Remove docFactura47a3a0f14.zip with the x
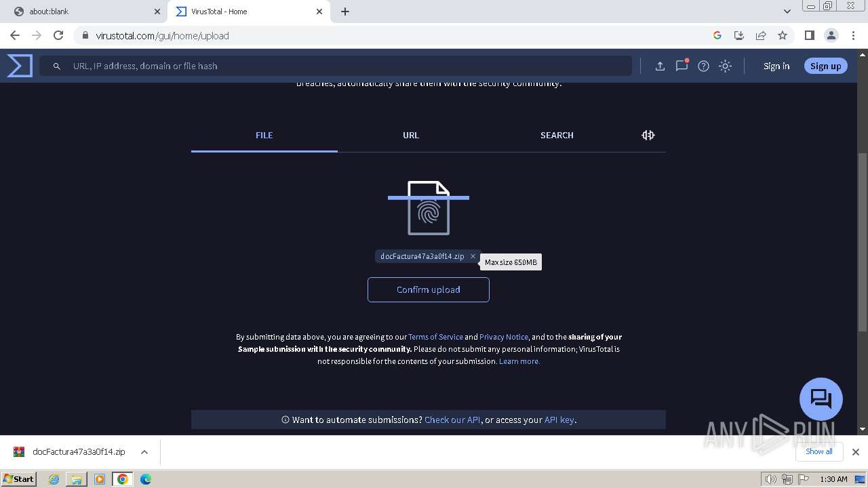868x488 pixels. (x=473, y=256)
